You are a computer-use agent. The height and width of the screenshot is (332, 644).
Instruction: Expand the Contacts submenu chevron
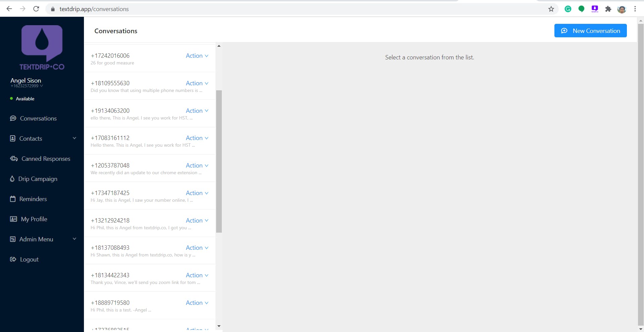(75, 138)
